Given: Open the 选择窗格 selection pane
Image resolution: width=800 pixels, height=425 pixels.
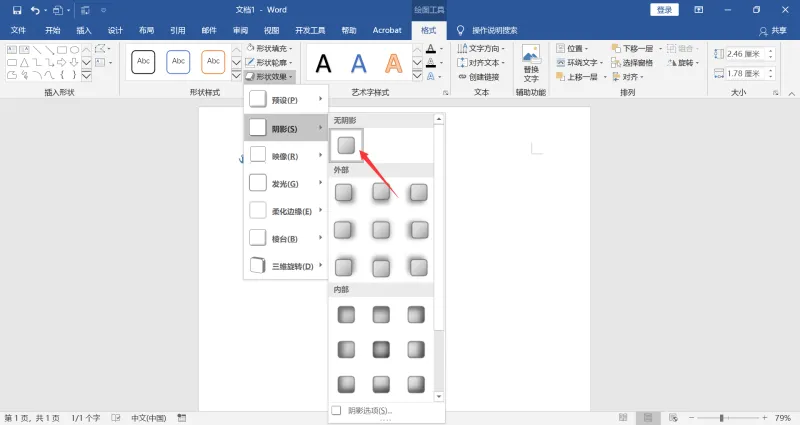Looking at the screenshot, I should [x=633, y=62].
